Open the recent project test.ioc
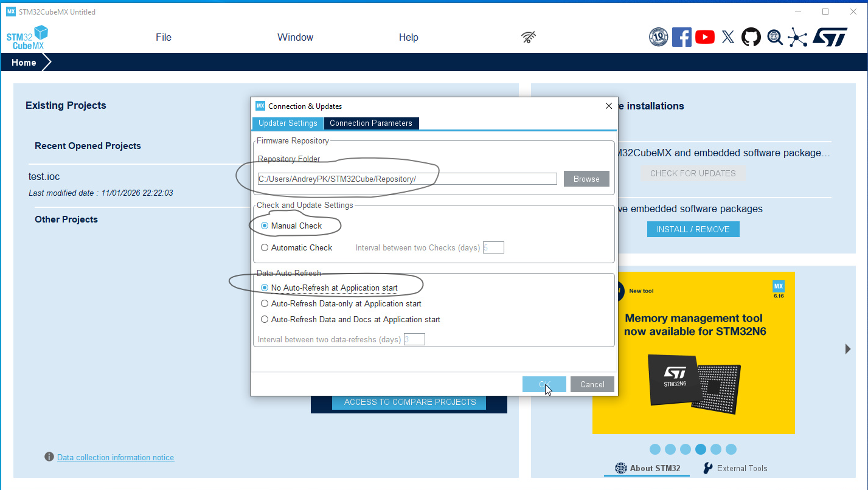This screenshot has height=490, width=868. [x=44, y=177]
